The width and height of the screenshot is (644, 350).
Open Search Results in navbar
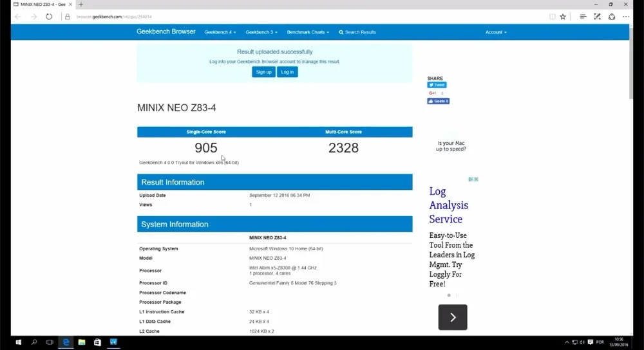coord(357,32)
